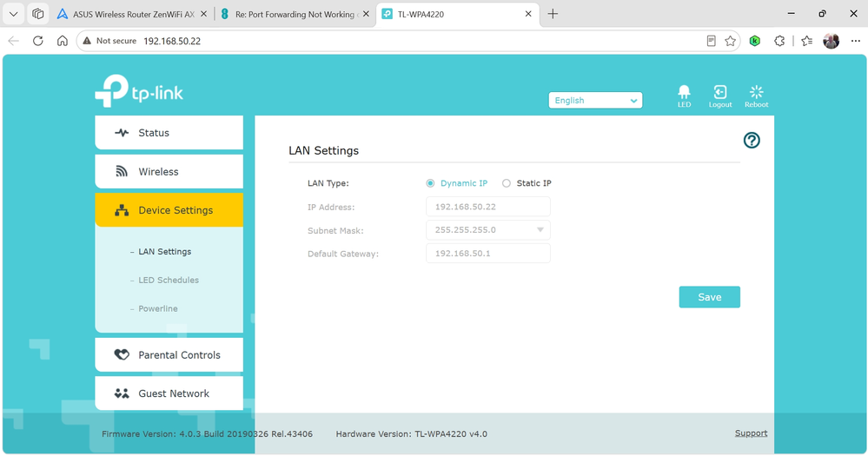This screenshot has width=868, height=456.
Task: Click the address bar URL 192.168.50.22
Action: [172, 41]
